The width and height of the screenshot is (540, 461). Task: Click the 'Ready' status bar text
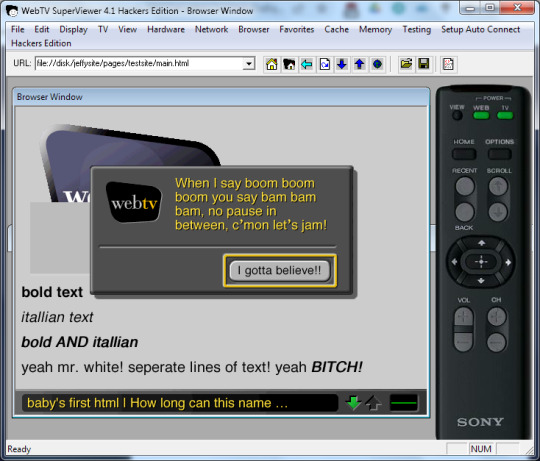pyautogui.click(x=19, y=449)
